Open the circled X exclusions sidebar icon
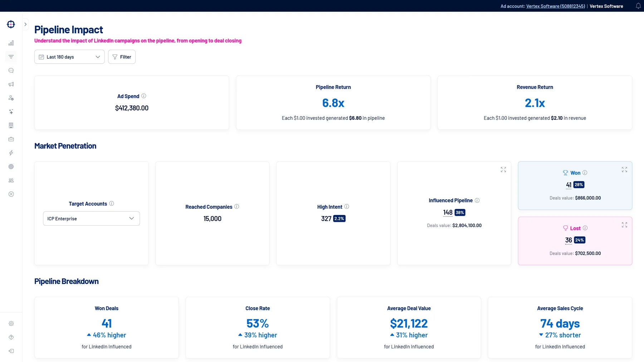644x362 pixels. 11,194
